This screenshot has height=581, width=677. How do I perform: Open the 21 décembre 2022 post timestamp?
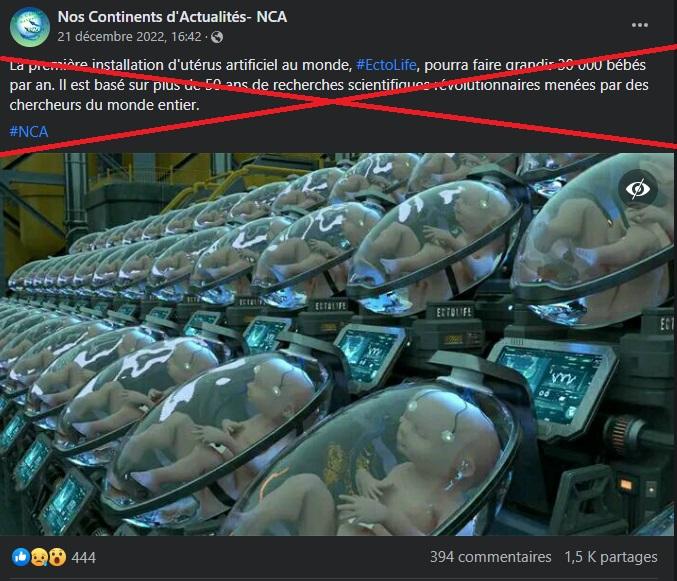pos(130,37)
